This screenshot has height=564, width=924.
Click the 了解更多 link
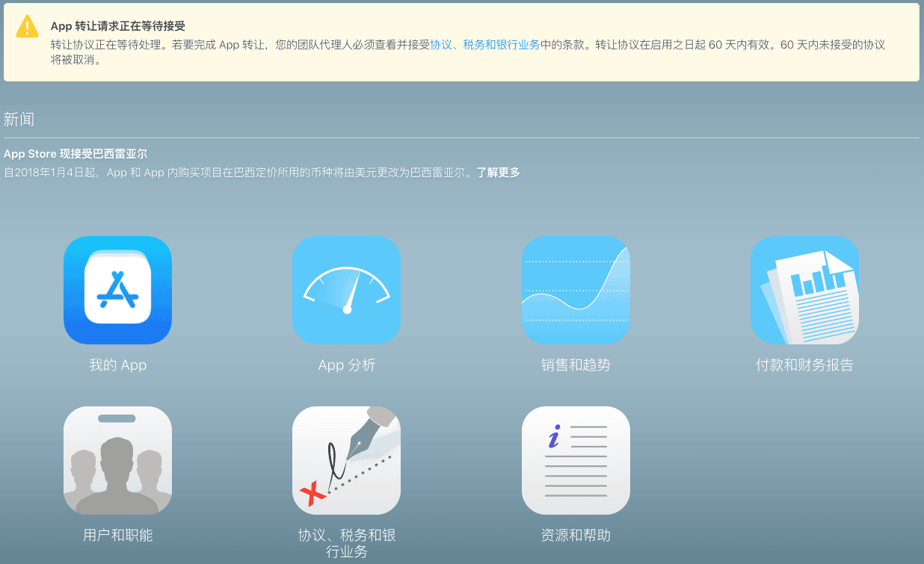pos(499,173)
